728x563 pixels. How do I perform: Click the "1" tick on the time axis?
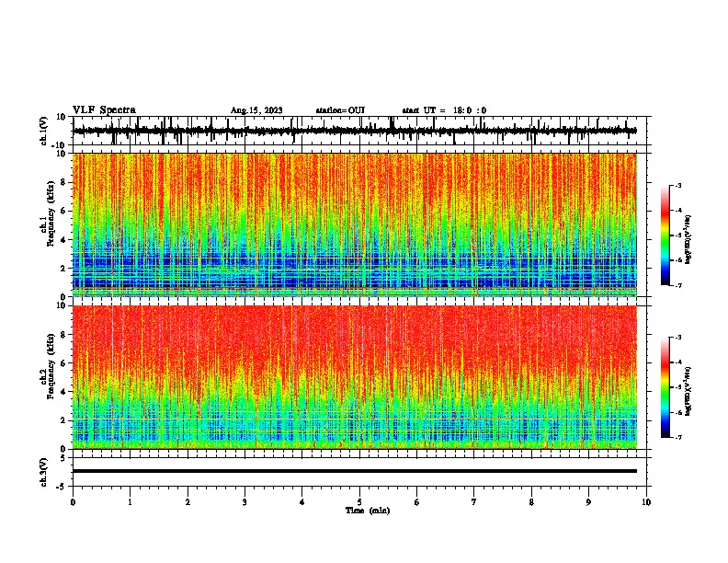click(130, 502)
